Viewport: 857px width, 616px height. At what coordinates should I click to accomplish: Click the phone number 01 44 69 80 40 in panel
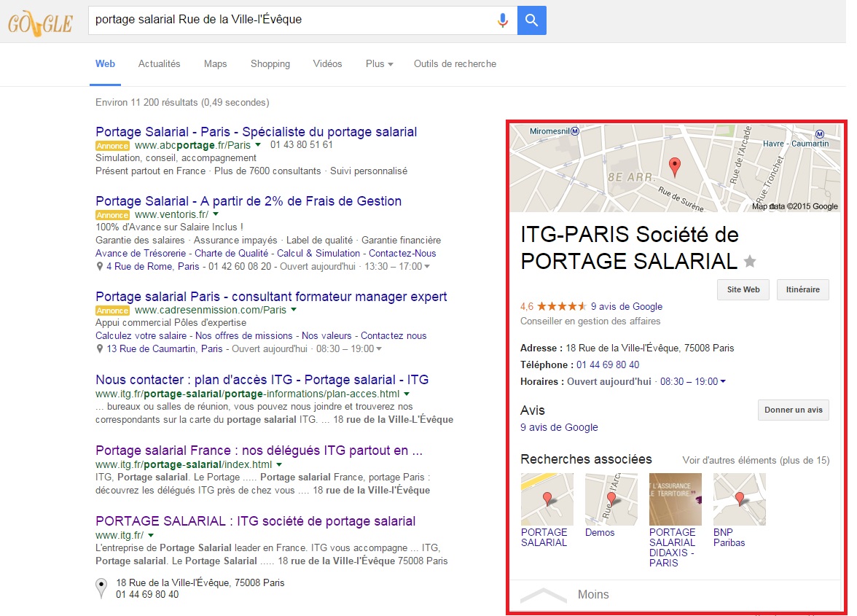(608, 364)
